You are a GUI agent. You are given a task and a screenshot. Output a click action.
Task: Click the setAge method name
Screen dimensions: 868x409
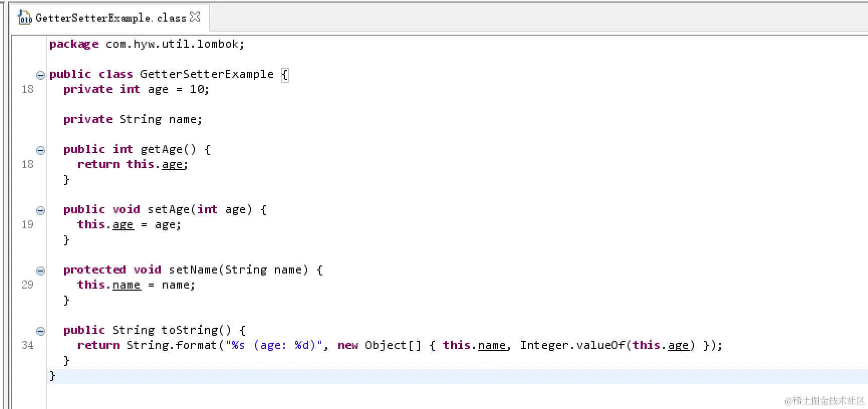click(168, 210)
